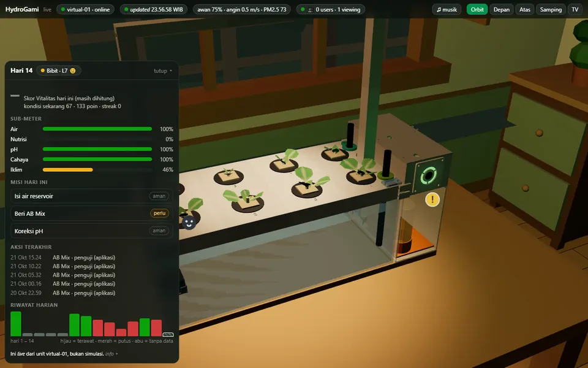588x368 pixels.
Task: Click the Iklim 46% value
Action: coord(168,170)
